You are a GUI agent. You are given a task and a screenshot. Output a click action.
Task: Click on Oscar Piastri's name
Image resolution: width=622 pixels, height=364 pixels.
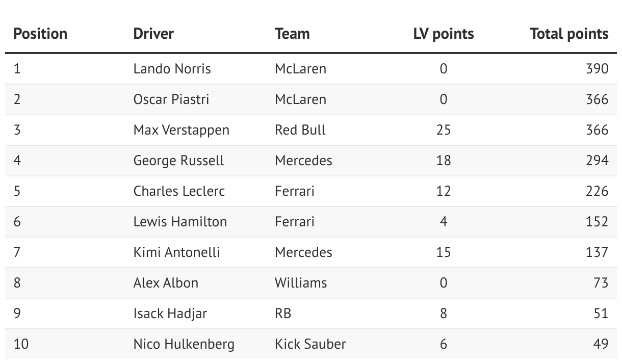pos(171,99)
